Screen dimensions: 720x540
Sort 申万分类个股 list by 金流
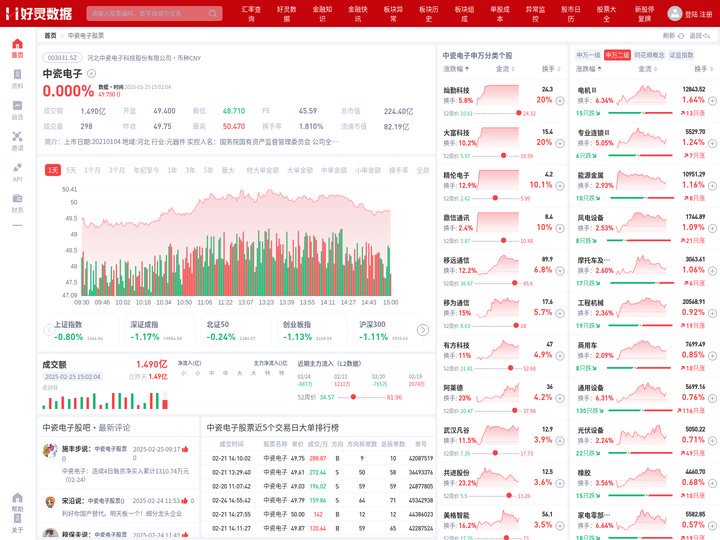(505, 69)
